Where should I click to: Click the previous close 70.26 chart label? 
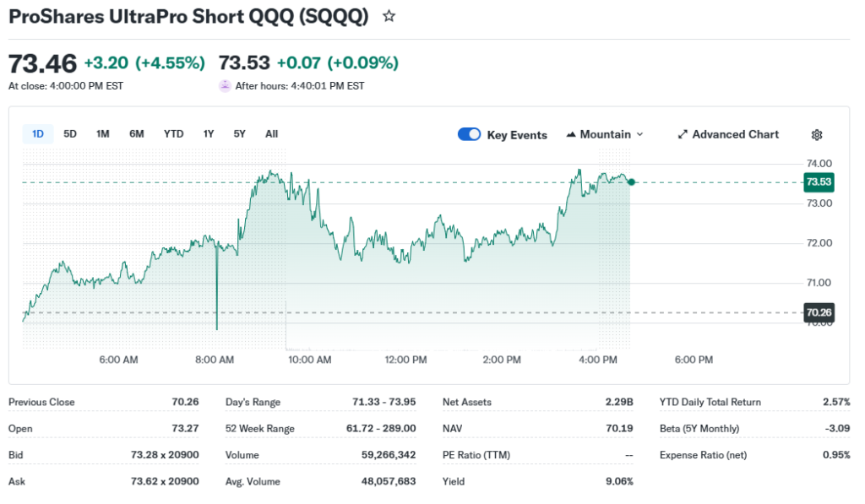pos(819,312)
